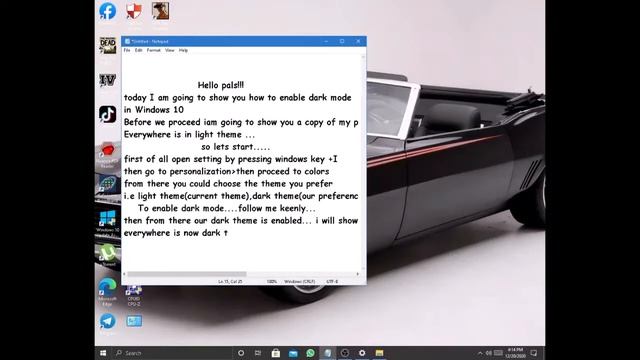Click the Windows (CRLF) status bar entry
This screenshot has width=640, height=360.
coord(300,282)
